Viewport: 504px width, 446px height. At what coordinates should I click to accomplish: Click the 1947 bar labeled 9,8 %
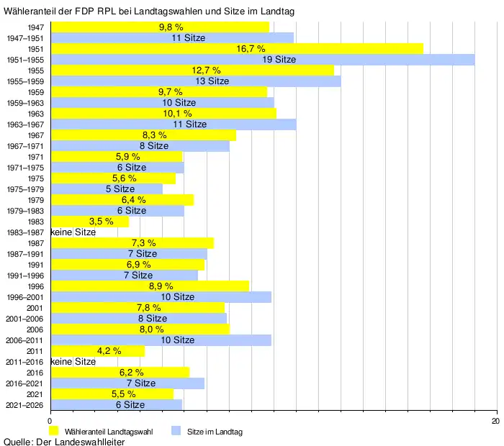point(159,27)
